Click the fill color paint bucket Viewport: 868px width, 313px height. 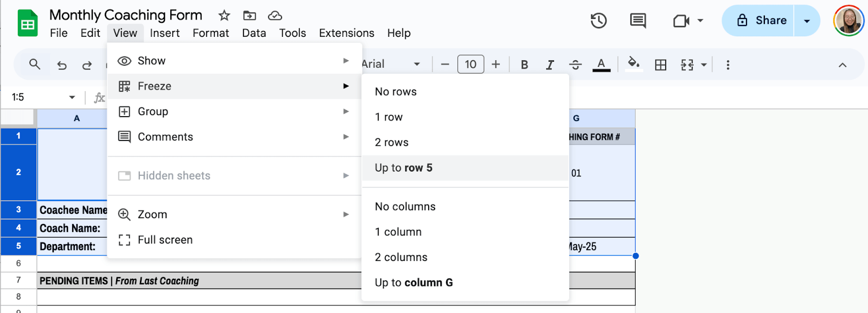633,64
